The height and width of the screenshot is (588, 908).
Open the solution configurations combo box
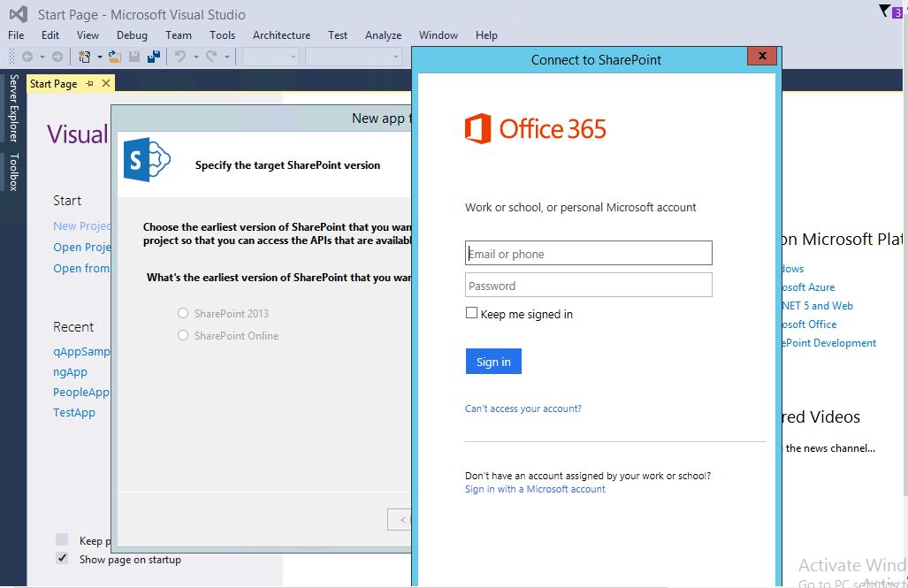click(x=271, y=57)
